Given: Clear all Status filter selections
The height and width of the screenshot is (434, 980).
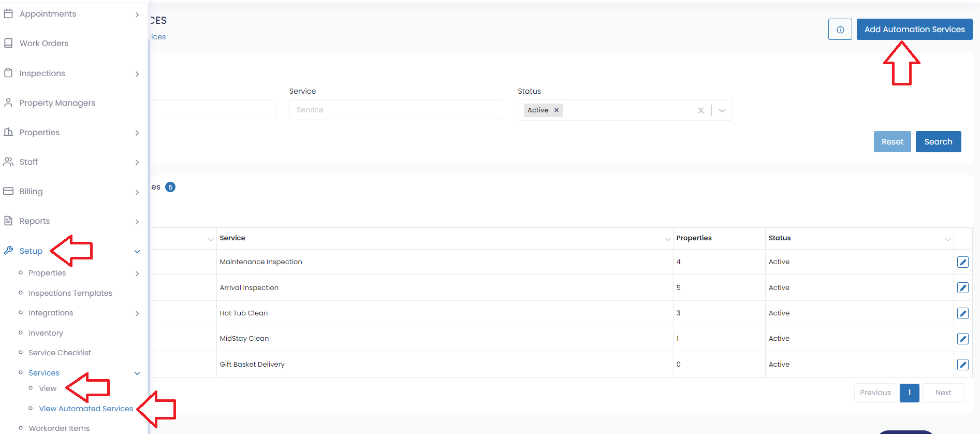Looking at the screenshot, I should point(700,110).
